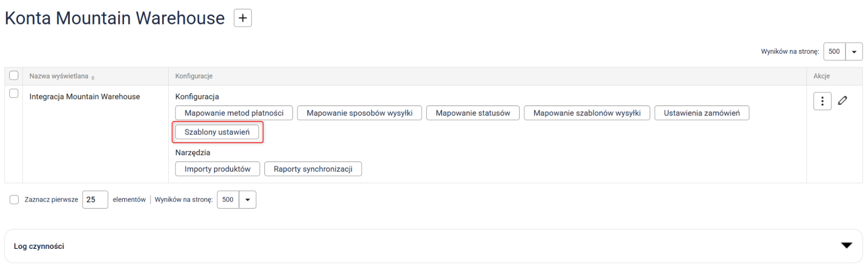The image size is (868, 268).
Task: Enable the Zaznacz pierwsze checkbox
Action: pos(14,200)
